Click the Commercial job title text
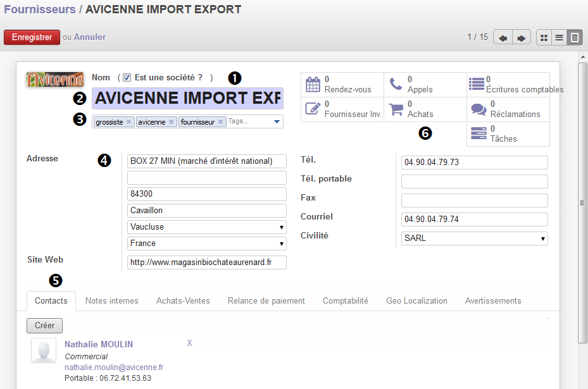The width and height of the screenshot is (588, 389). [86, 356]
